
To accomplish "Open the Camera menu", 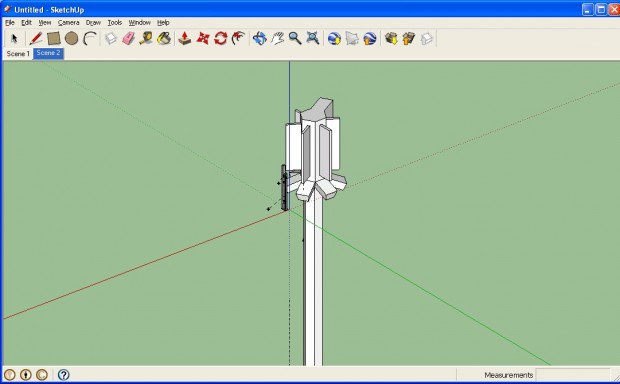I will 68,23.
